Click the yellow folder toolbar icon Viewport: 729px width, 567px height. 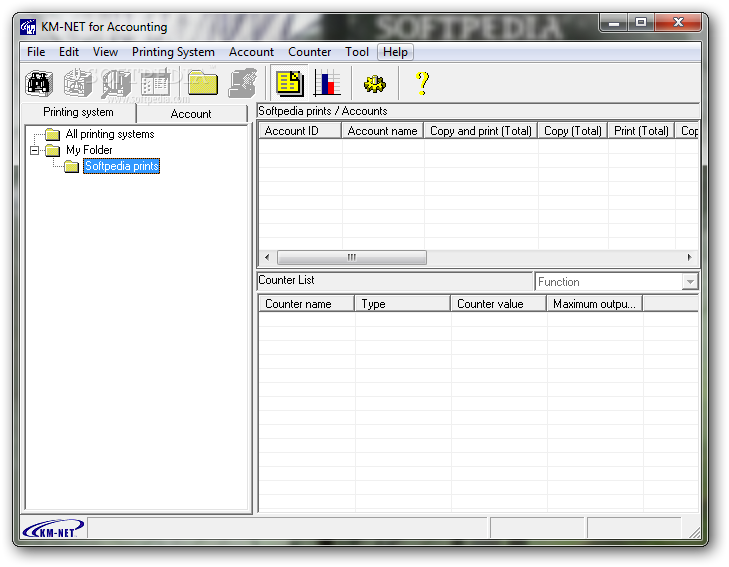coord(203,83)
